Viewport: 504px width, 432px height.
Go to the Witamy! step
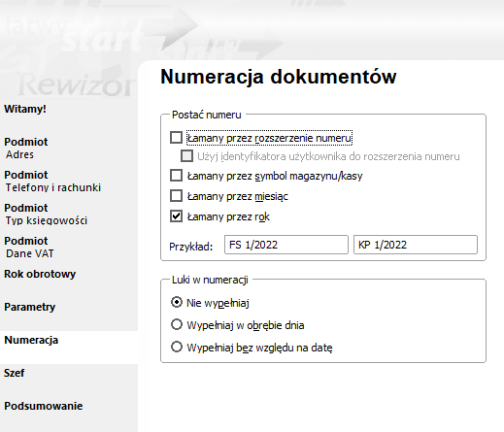click(25, 109)
